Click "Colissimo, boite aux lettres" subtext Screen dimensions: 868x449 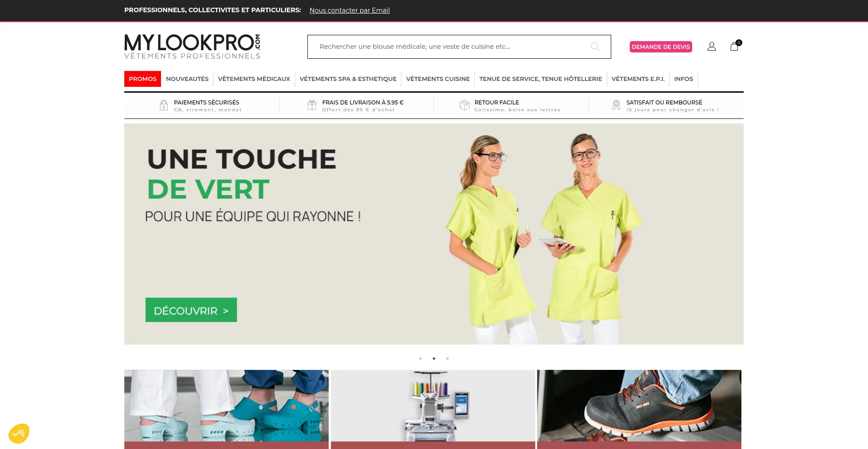pyautogui.click(x=518, y=110)
